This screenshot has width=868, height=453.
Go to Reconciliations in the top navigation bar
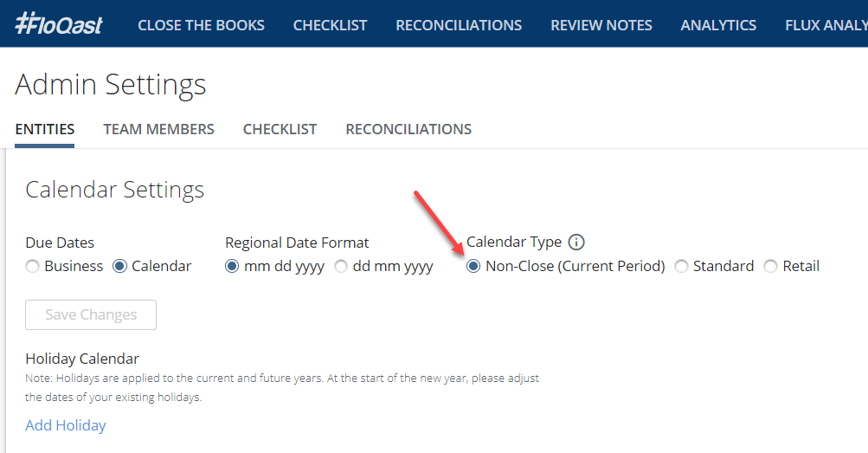coord(459,25)
